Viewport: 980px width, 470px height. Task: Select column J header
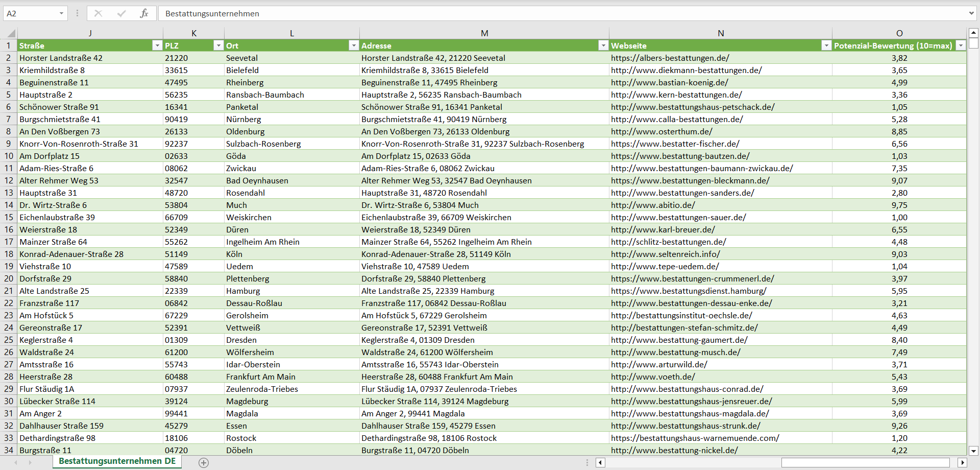[90, 33]
